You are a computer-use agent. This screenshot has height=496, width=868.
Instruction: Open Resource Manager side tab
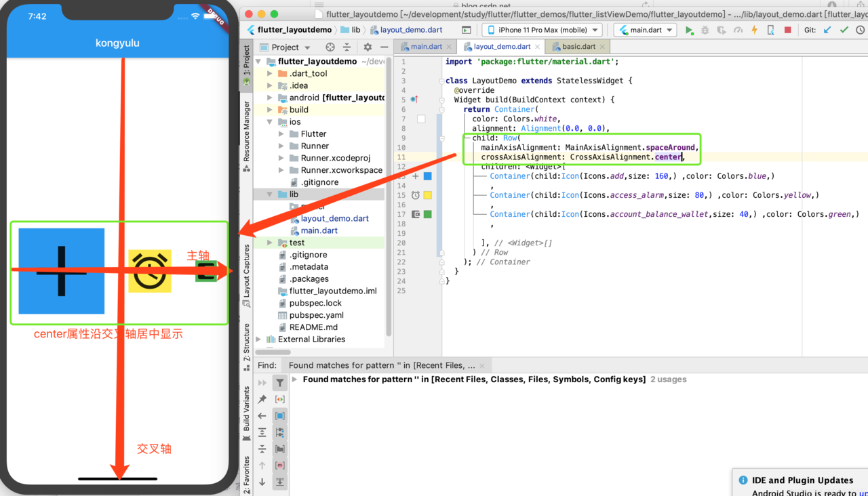[x=246, y=136]
